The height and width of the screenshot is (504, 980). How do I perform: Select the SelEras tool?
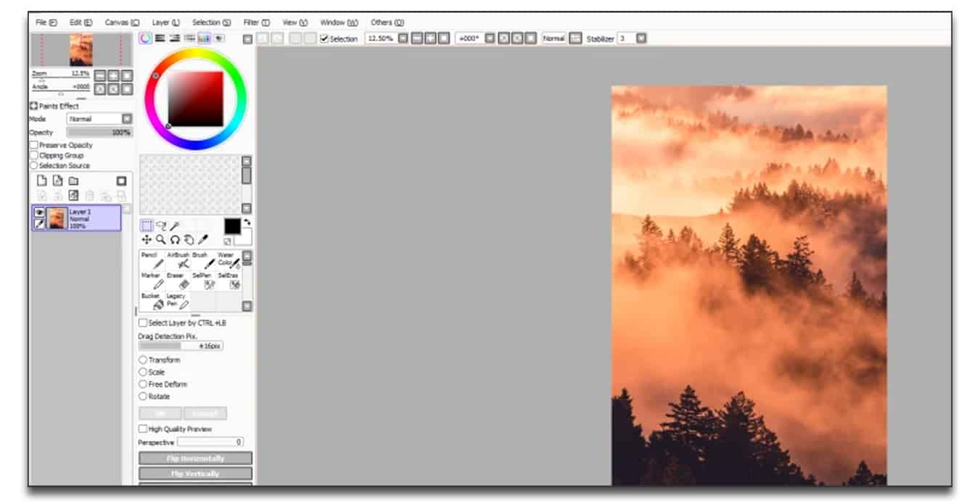[x=228, y=281]
